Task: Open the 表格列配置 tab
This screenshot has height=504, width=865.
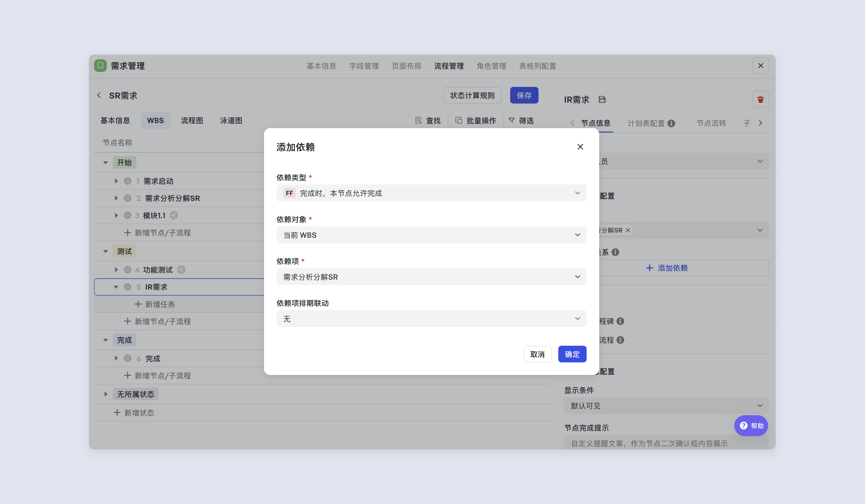Action: tap(538, 66)
